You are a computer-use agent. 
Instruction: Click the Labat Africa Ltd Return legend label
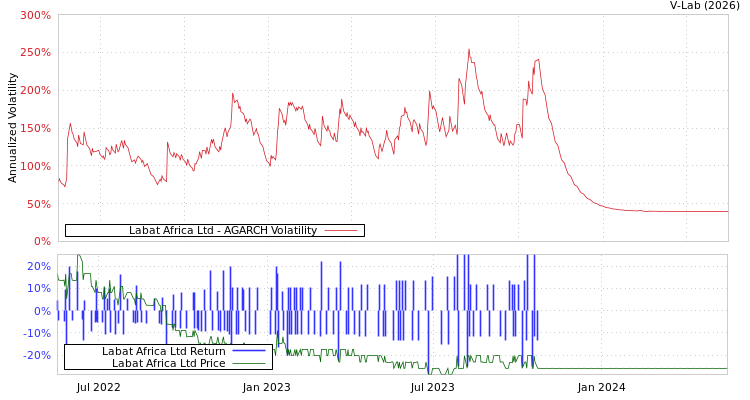point(163,352)
